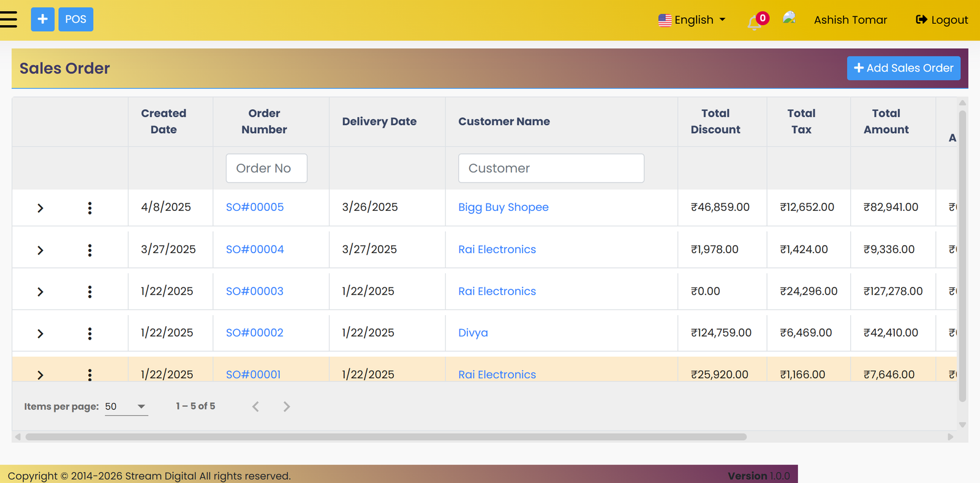Focus the Order No filter field
Image resolution: width=980 pixels, height=483 pixels.
click(x=266, y=168)
